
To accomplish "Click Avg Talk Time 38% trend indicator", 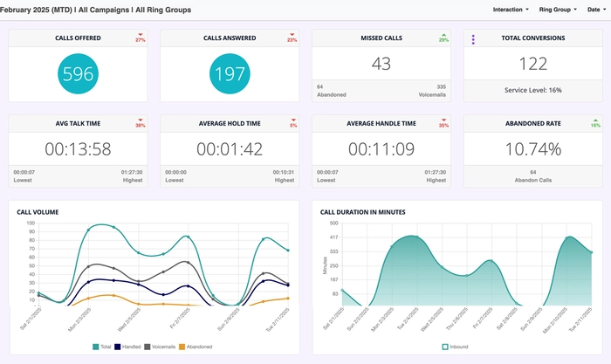I will pyautogui.click(x=141, y=123).
